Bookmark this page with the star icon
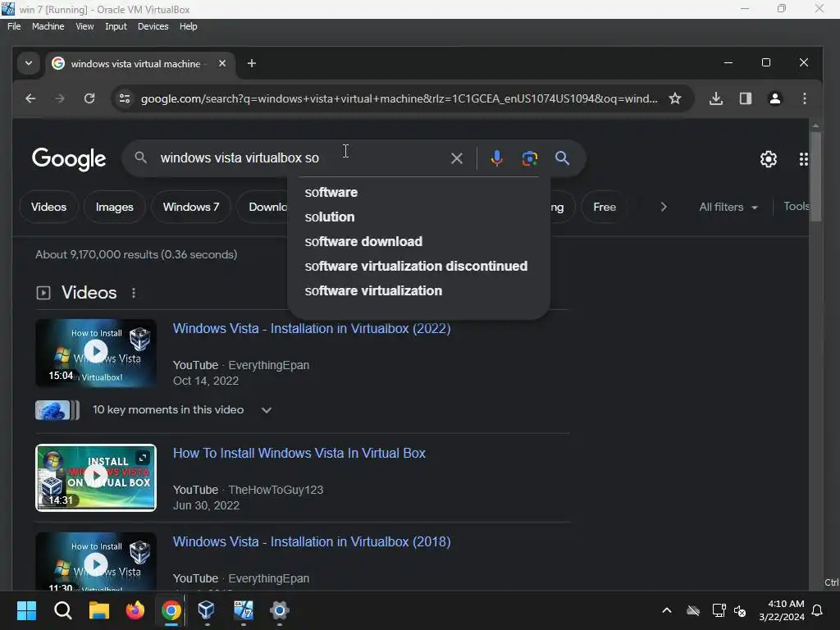Image resolution: width=840 pixels, height=630 pixels. (675, 98)
